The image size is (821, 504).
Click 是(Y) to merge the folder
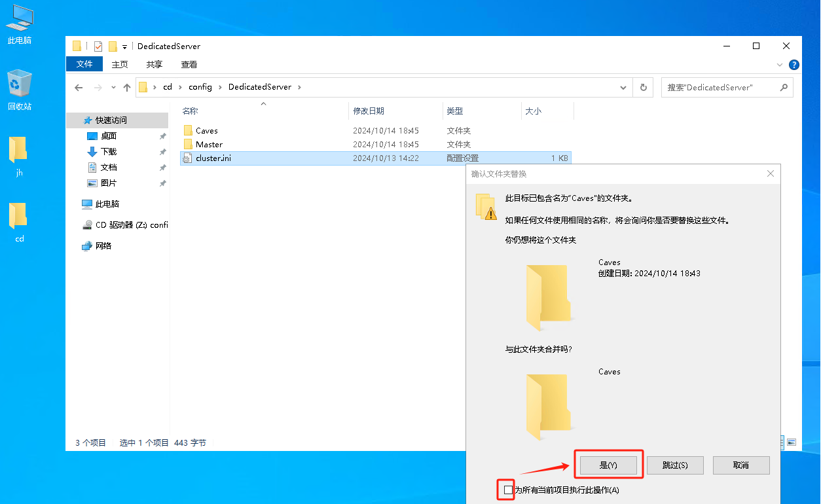coord(608,465)
